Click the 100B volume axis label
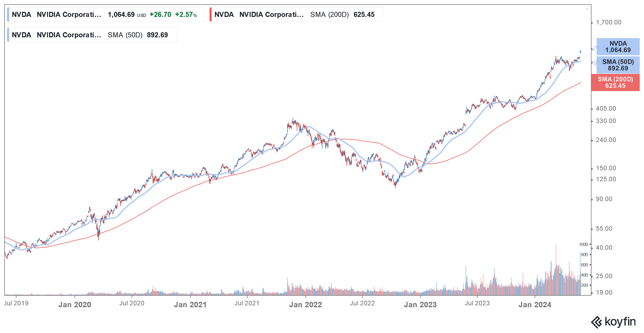This screenshot has height=333, width=644. click(x=583, y=244)
